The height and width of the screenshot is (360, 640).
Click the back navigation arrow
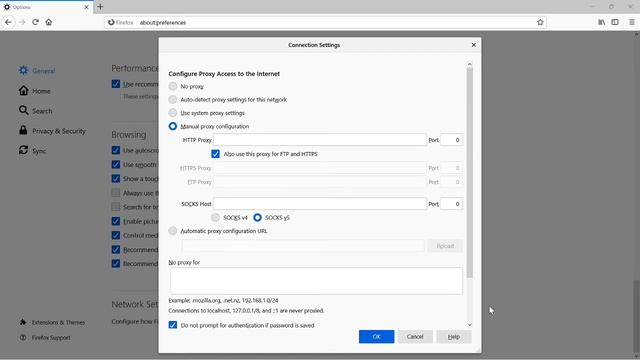[x=9, y=22]
